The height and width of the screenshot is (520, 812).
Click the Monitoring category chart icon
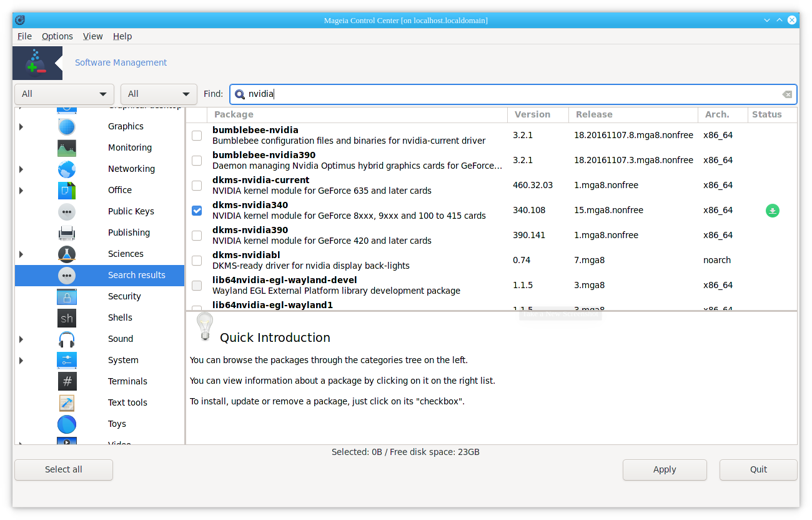[x=67, y=148]
